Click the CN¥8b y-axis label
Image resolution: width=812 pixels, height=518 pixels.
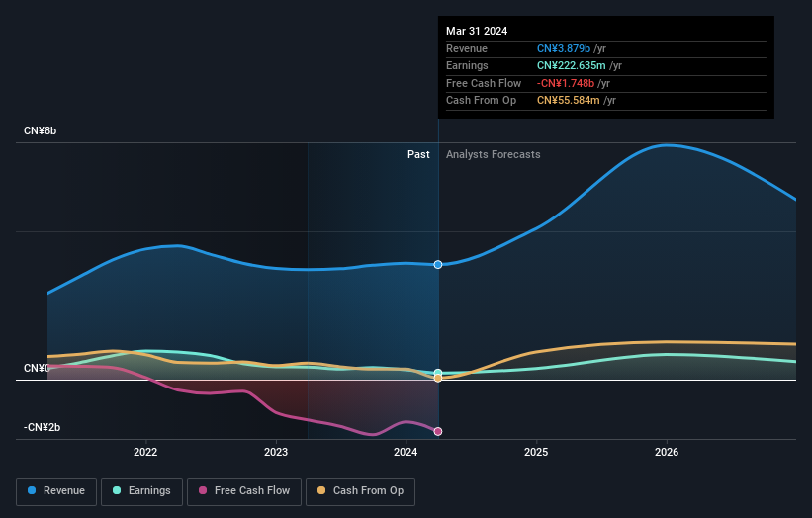[40, 130]
